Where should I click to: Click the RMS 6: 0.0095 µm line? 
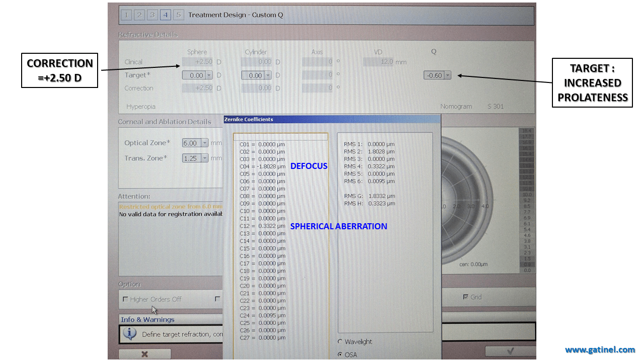click(x=369, y=181)
